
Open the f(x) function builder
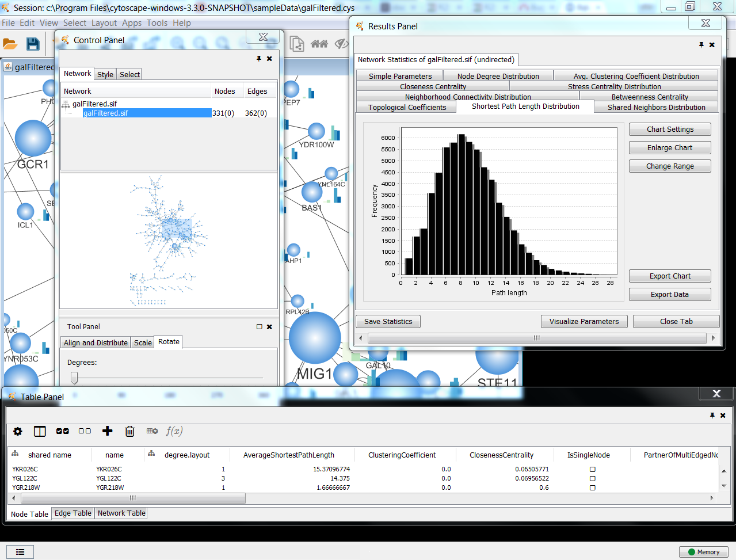tap(174, 431)
